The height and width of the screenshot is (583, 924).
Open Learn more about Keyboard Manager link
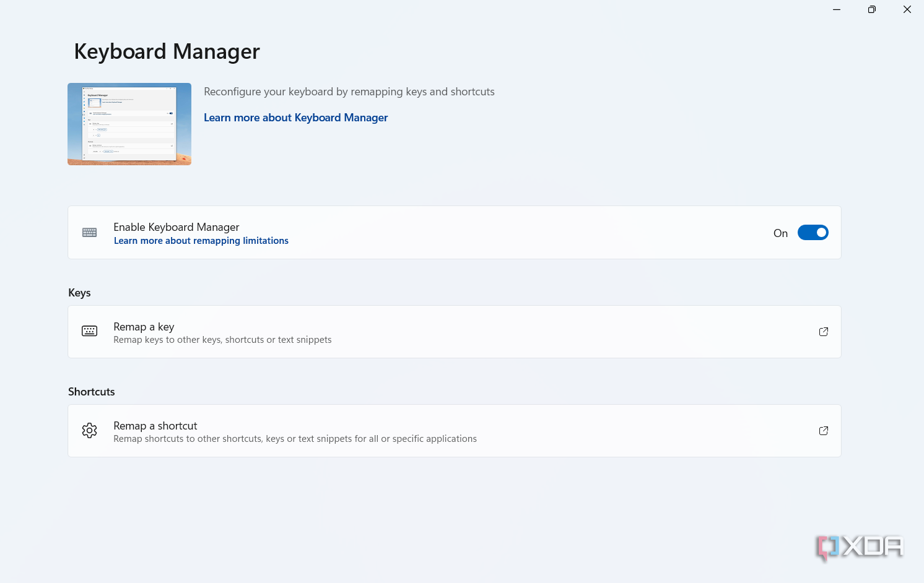click(x=295, y=118)
